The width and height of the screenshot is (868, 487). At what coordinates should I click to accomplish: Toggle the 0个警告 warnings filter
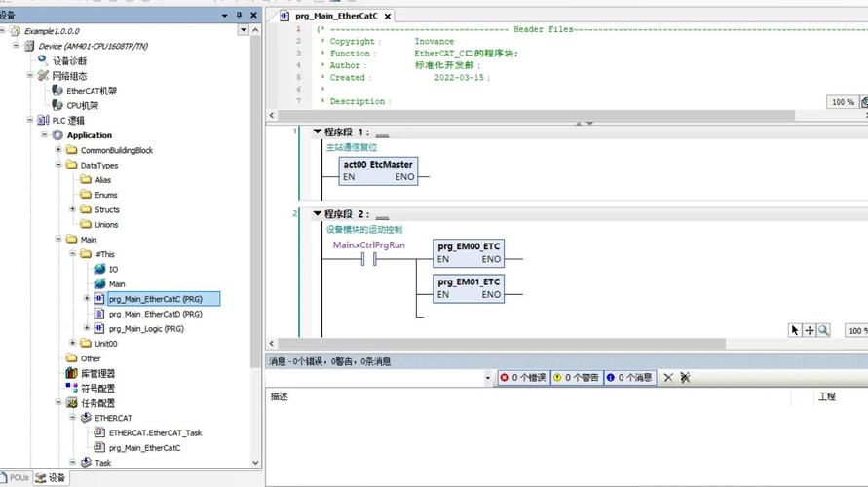click(x=576, y=377)
